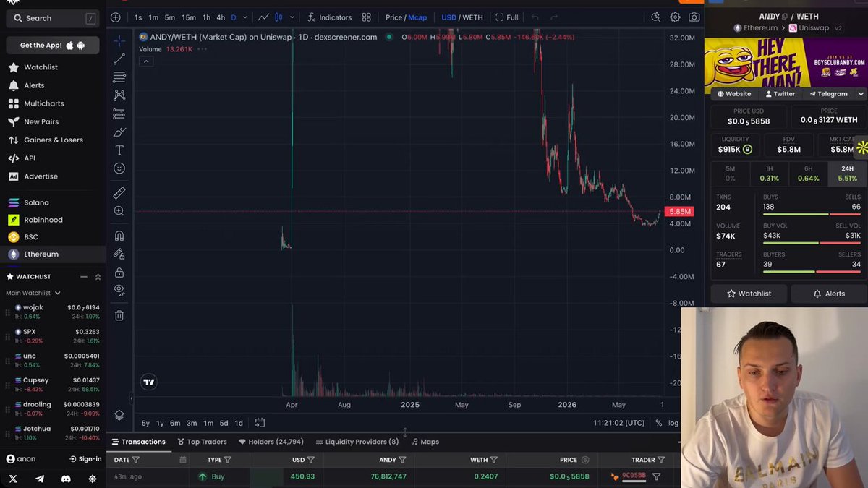Click the go-to-date calendar icon

(260, 423)
